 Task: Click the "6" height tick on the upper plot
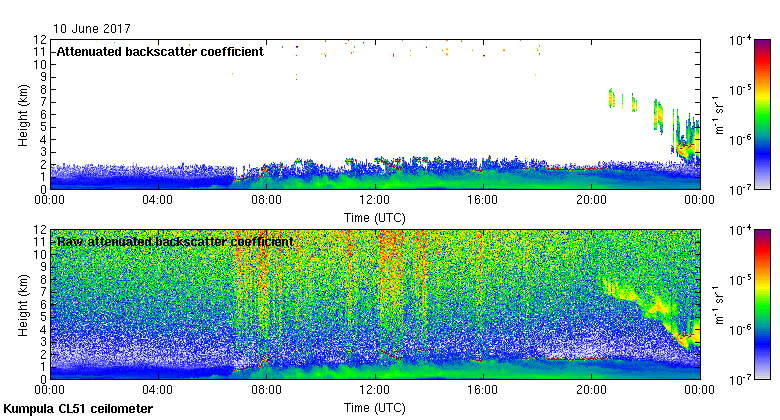[x=44, y=114]
